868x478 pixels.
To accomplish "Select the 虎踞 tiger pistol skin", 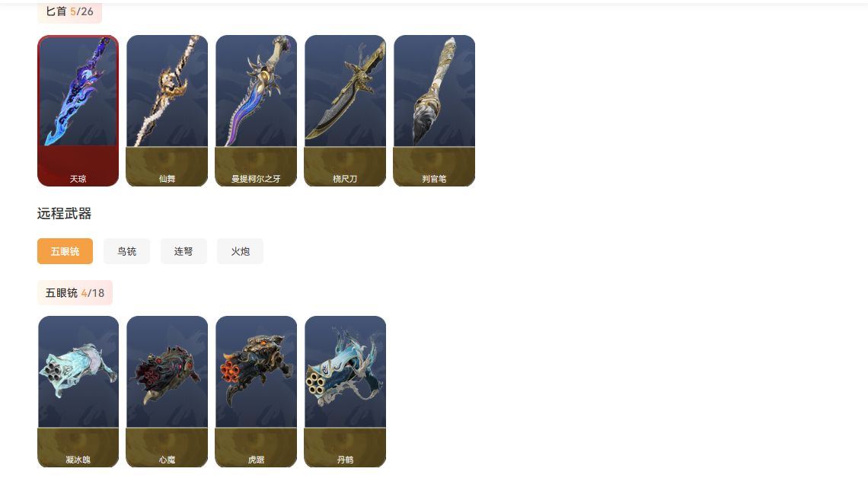I will point(257,392).
